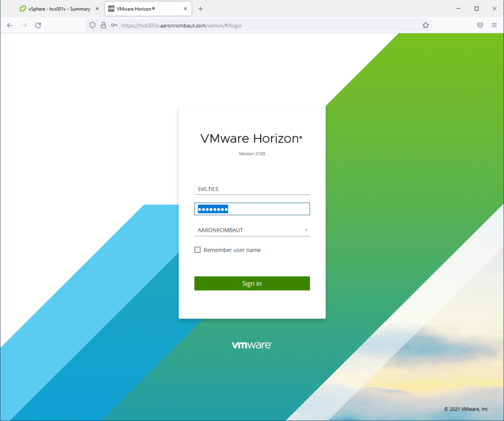Image resolution: width=504 pixels, height=421 pixels.
Task: Open a new browser tab
Action: [200, 9]
